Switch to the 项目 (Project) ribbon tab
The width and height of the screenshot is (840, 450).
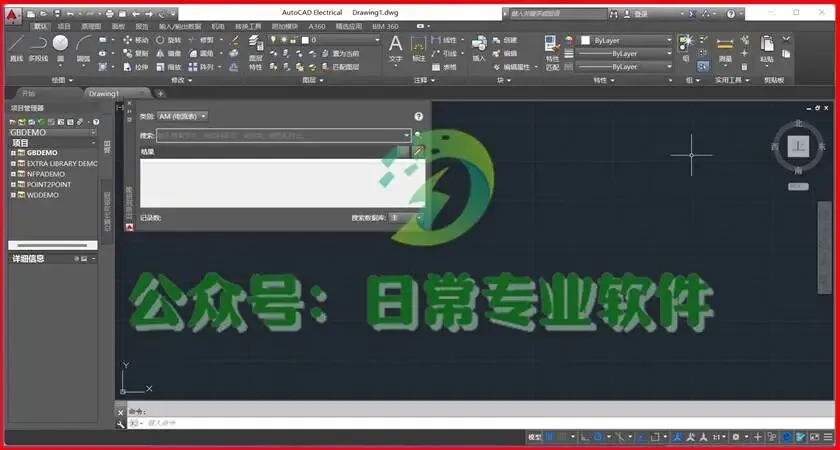tap(64, 26)
